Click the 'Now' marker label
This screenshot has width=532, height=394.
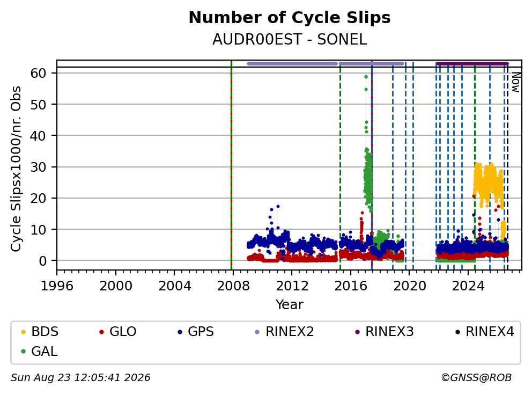516,82
